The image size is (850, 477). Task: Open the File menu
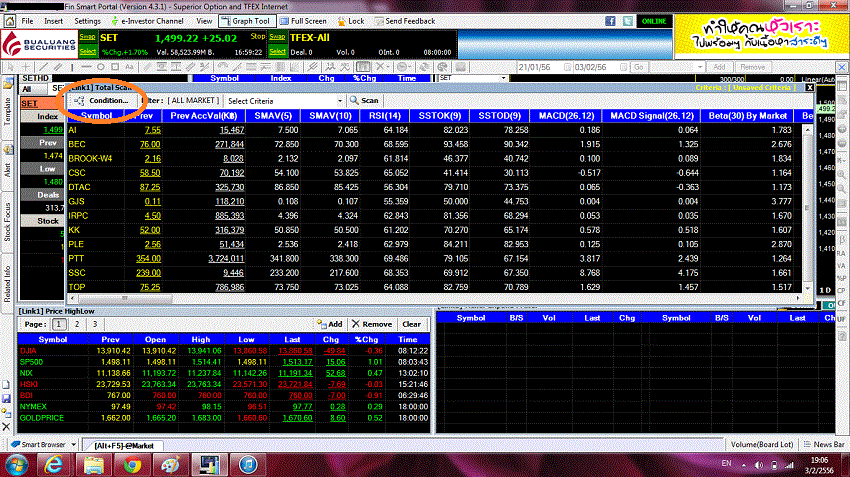(27, 21)
